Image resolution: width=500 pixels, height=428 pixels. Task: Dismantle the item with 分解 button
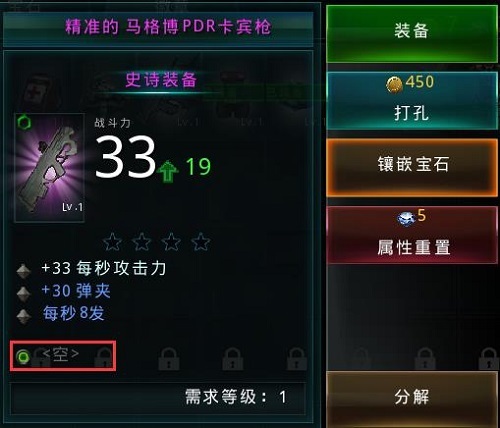pos(412,399)
